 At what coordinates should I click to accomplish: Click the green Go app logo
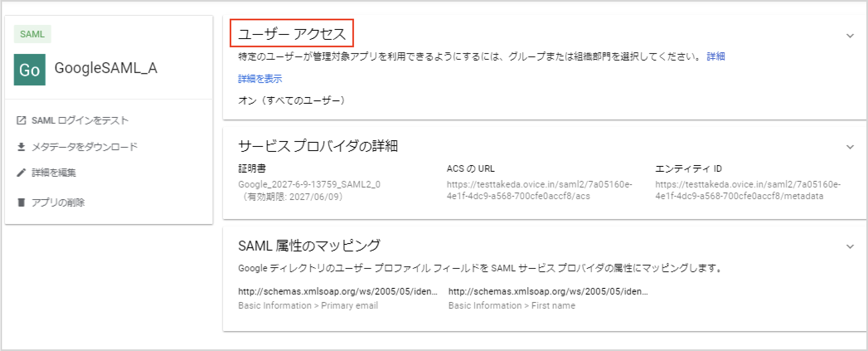coord(29,70)
